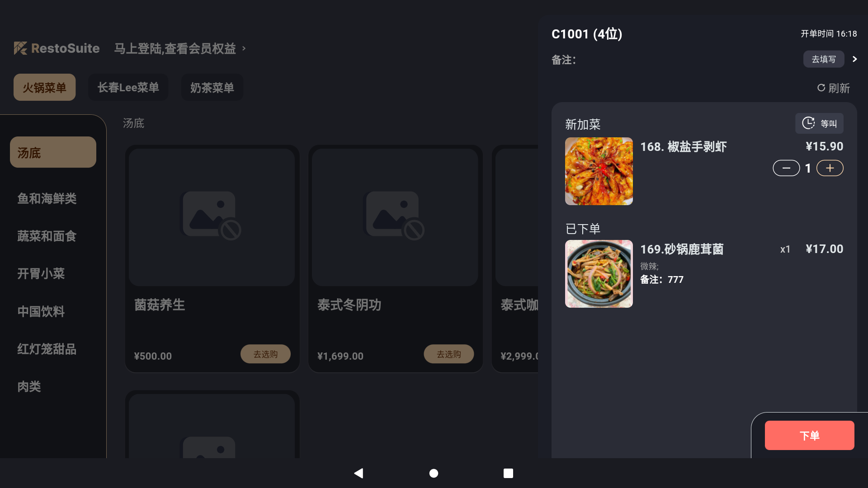This screenshot has height=488, width=868.
Task: Open the 备注 arrow chevron
Action: click(x=854, y=59)
